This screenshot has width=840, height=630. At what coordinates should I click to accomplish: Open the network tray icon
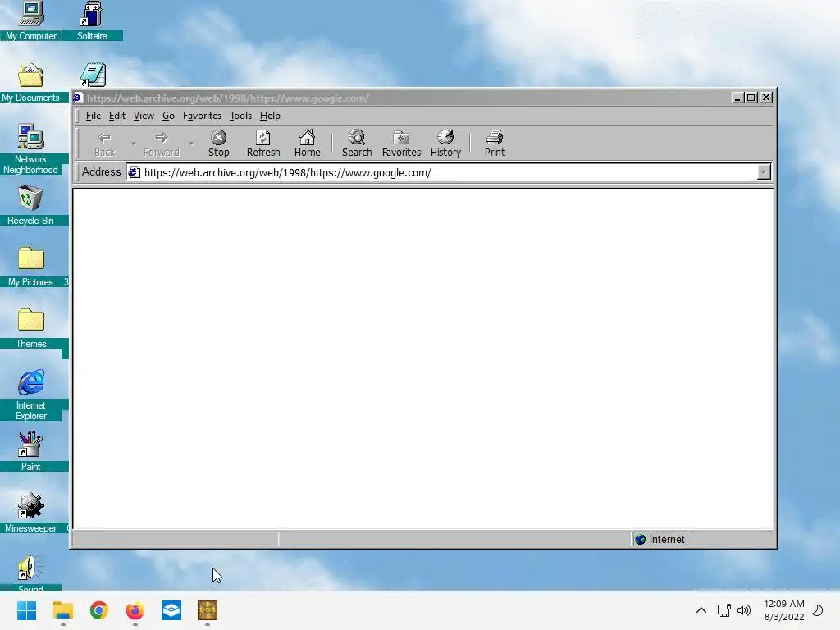pyautogui.click(x=724, y=610)
